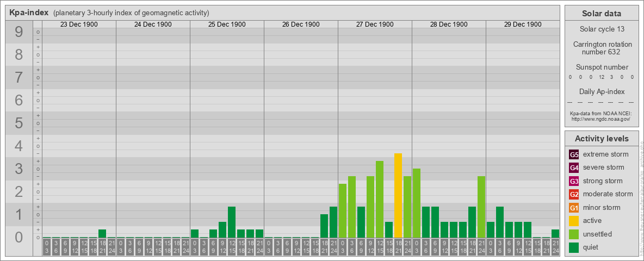This screenshot has height=261, width=644.
Task: Click the Kp scale number 0
Action: 18,237
